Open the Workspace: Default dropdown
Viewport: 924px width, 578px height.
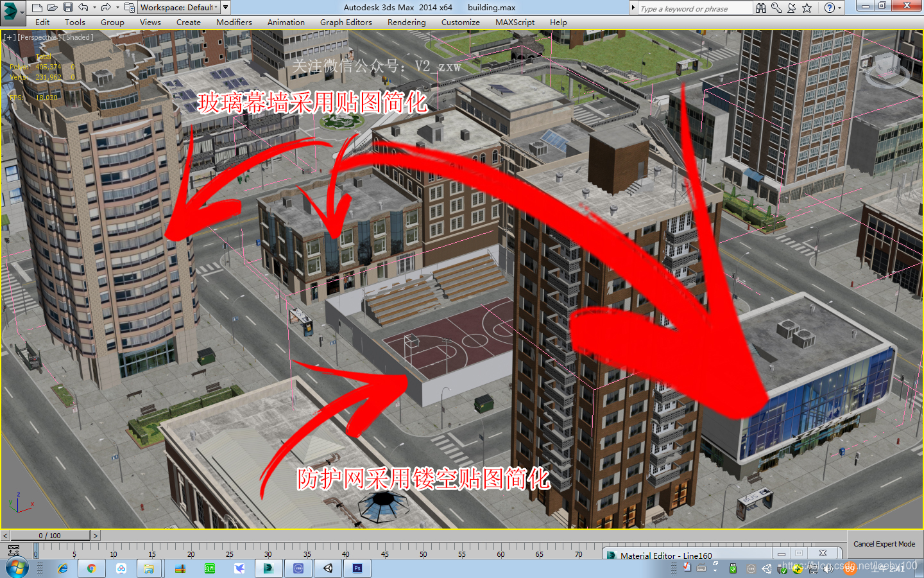(x=179, y=8)
